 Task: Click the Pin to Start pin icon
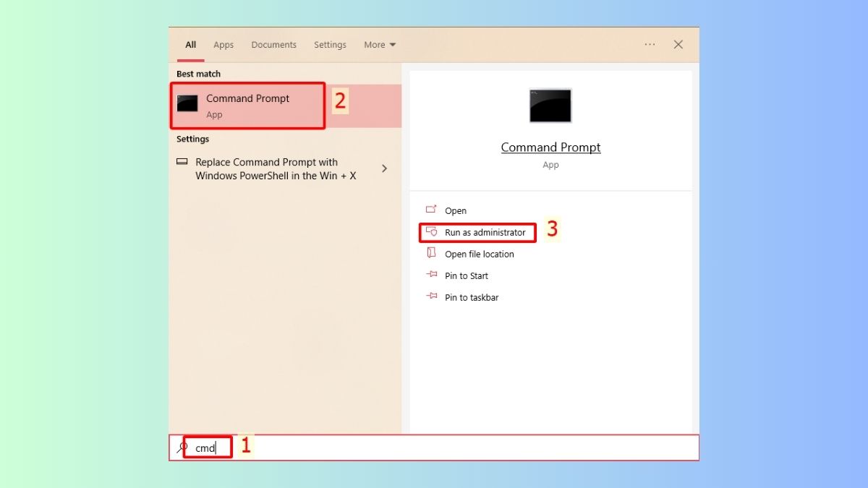pos(432,275)
